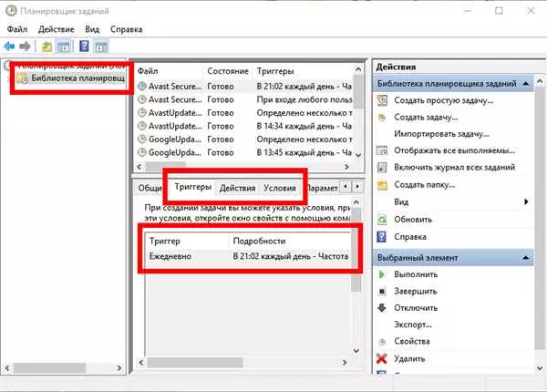Click the Создать папку folder icon
This screenshot has width=547, height=392.
tap(382, 185)
